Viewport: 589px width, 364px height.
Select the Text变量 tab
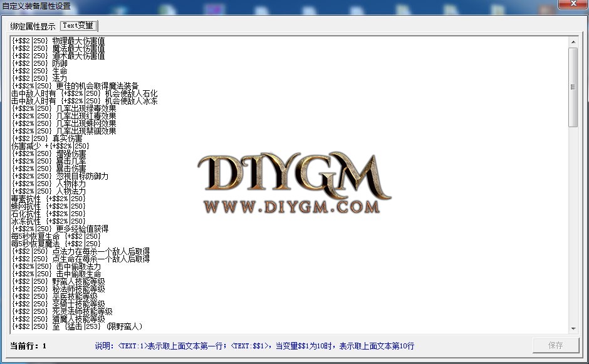click(x=78, y=26)
